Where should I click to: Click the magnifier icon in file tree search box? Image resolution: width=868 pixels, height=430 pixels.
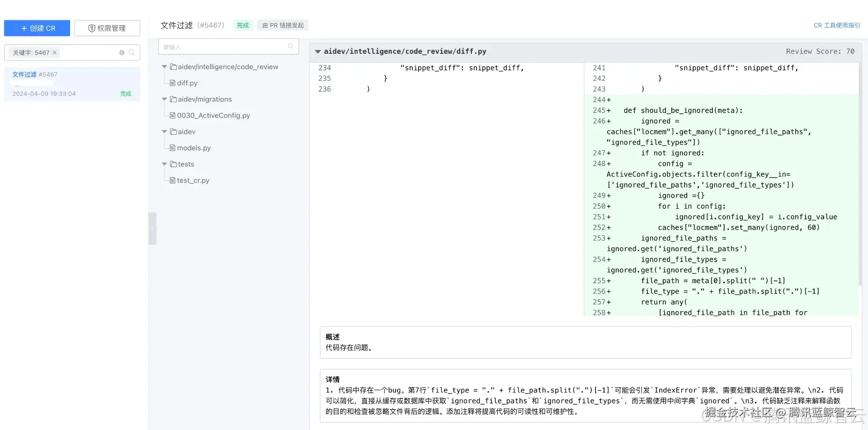pyautogui.click(x=290, y=47)
